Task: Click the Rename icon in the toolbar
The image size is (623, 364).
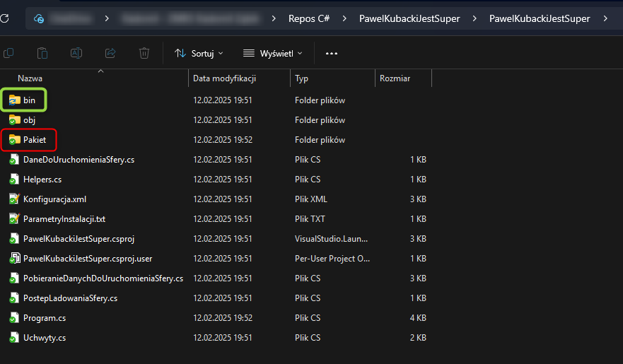Action: pyautogui.click(x=76, y=53)
